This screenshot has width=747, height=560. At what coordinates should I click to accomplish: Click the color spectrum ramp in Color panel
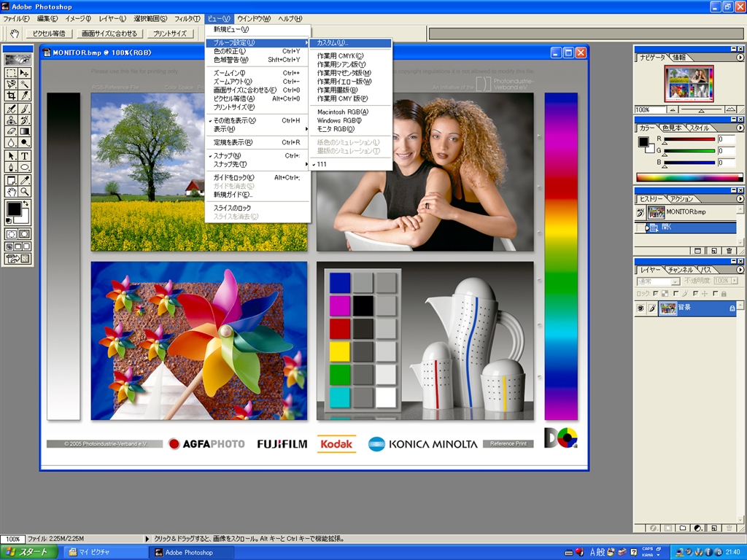689,177
